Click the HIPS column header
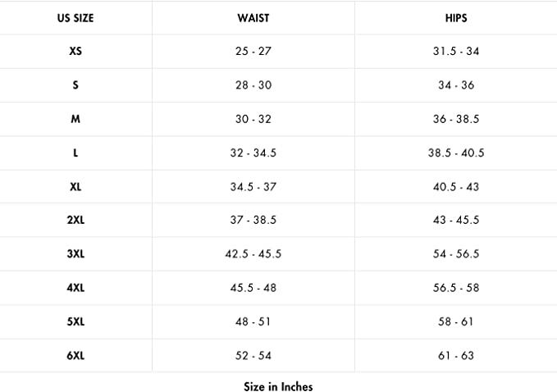557x392 pixels. point(456,17)
